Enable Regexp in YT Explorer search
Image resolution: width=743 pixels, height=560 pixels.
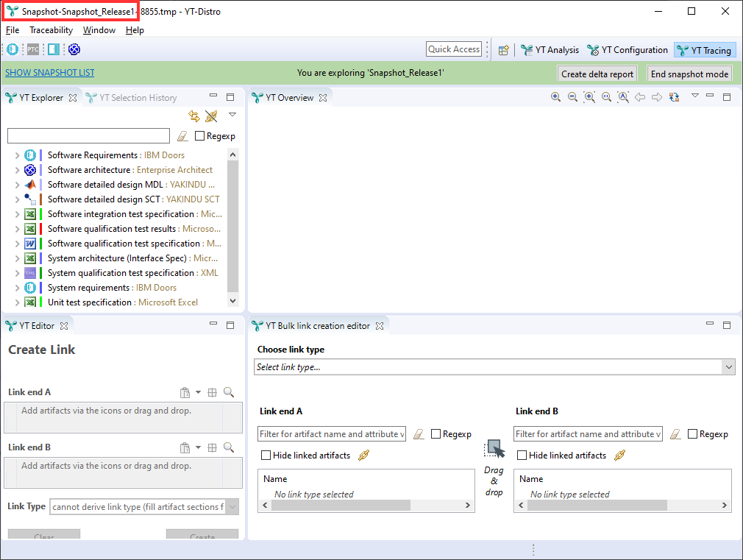tap(200, 136)
